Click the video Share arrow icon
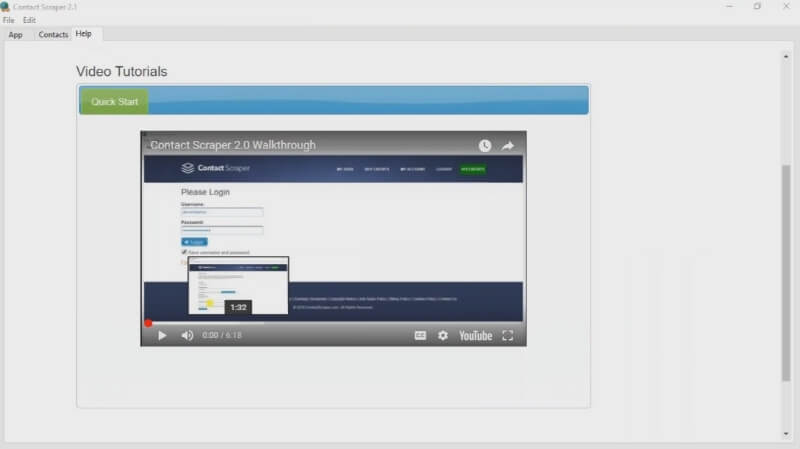The image size is (800, 449). (x=508, y=146)
